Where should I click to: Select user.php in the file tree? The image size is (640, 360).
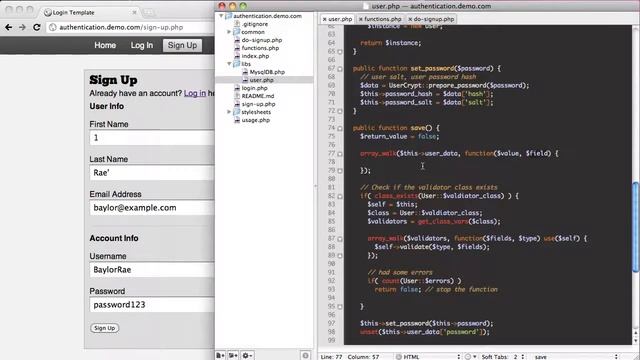tap(261, 80)
